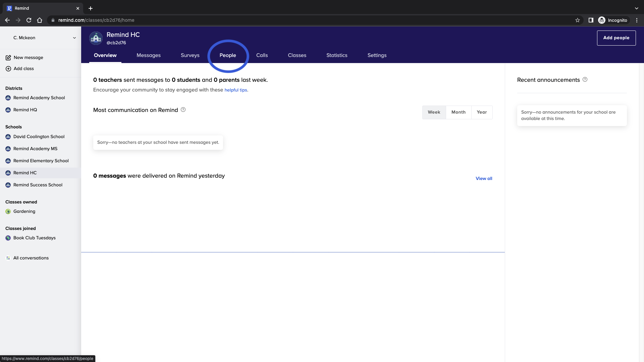Click the Add class plus icon

pos(8,69)
